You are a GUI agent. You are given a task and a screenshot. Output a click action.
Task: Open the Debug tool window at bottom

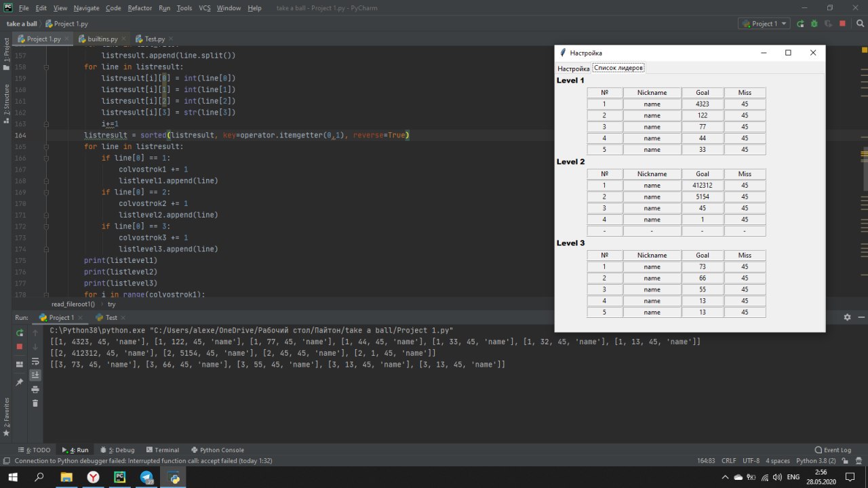[117, 449]
